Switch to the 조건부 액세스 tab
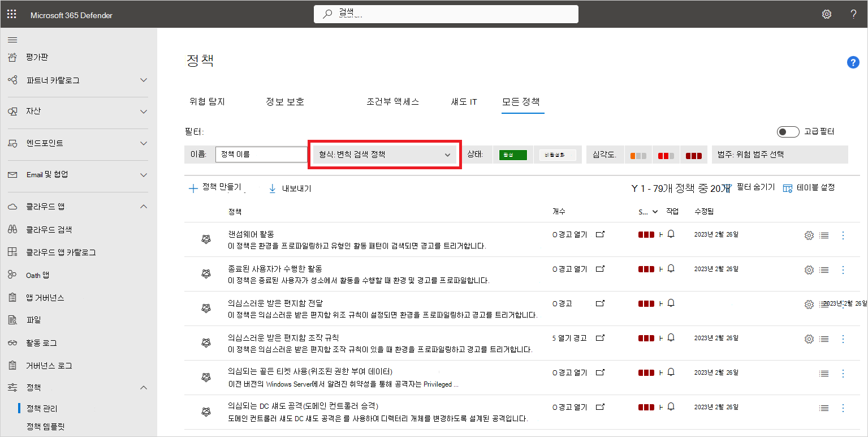The height and width of the screenshot is (437, 868). coord(392,102)
